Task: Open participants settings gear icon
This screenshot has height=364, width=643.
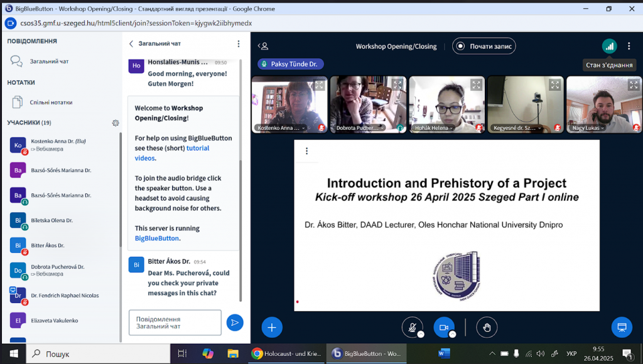Action: (116, 123)
